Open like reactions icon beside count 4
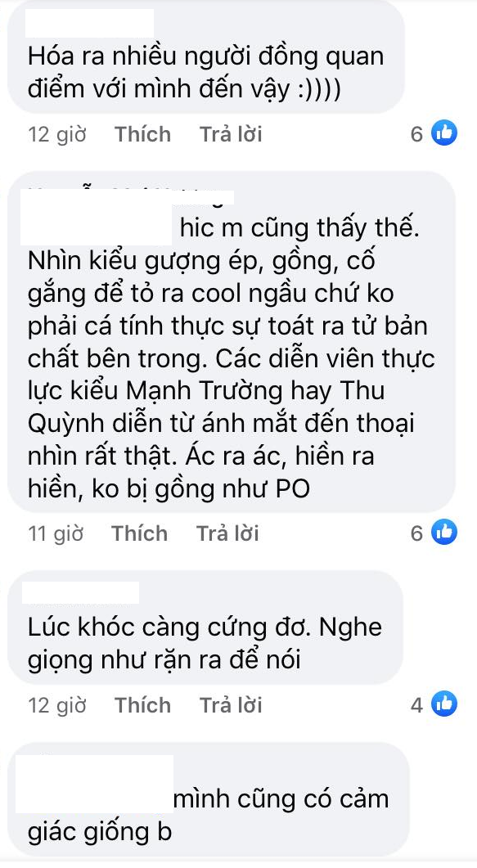477x868 pixels. [x=443, y=704]
